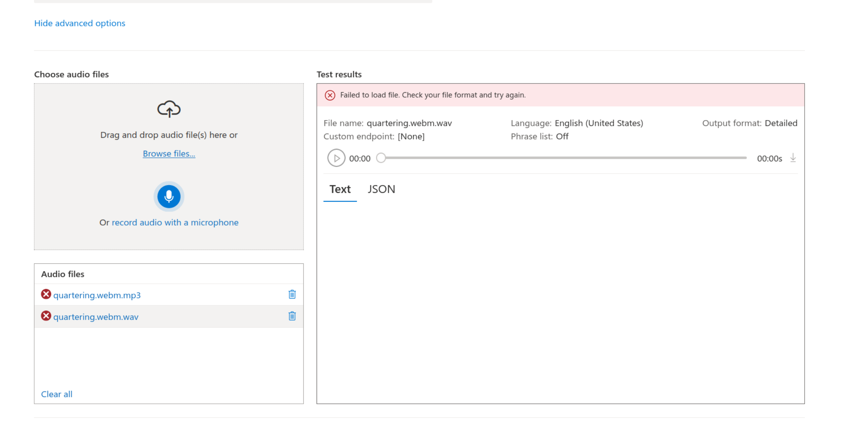Screen dimensions: 868x431
Task: Switch to the Text tab
Action: tap(340, 189)
